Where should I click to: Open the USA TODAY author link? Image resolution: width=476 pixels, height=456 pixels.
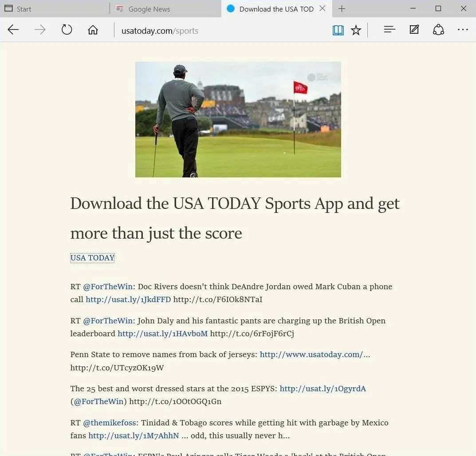(x=92, y=258)
